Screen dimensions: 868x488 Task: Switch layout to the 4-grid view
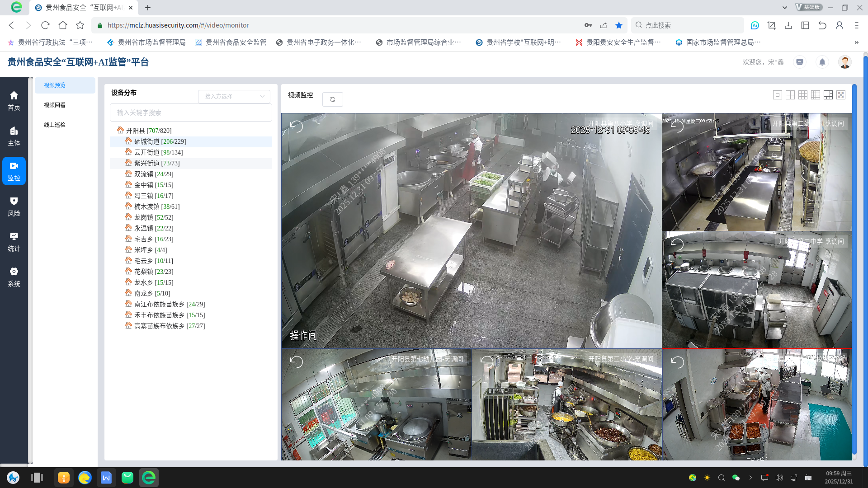pyautogui.click(x=790, y=95)
